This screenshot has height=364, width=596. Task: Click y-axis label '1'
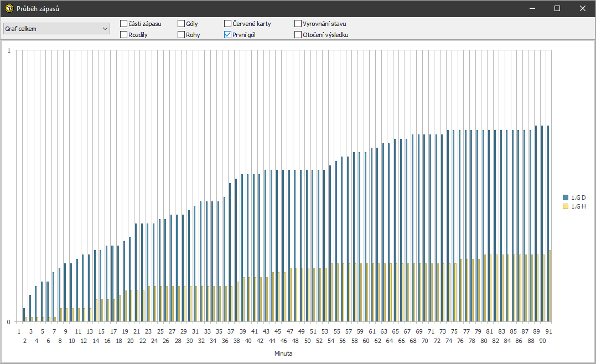click(9, 50)
